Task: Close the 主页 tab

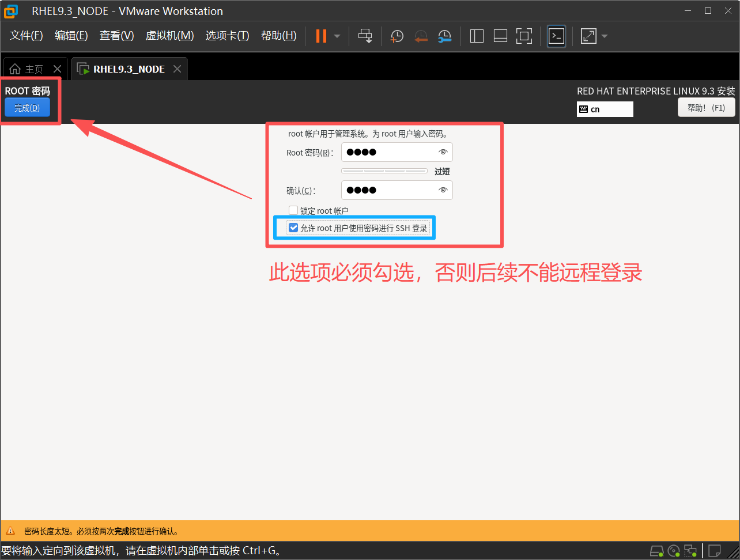Action: coord(57,69)
